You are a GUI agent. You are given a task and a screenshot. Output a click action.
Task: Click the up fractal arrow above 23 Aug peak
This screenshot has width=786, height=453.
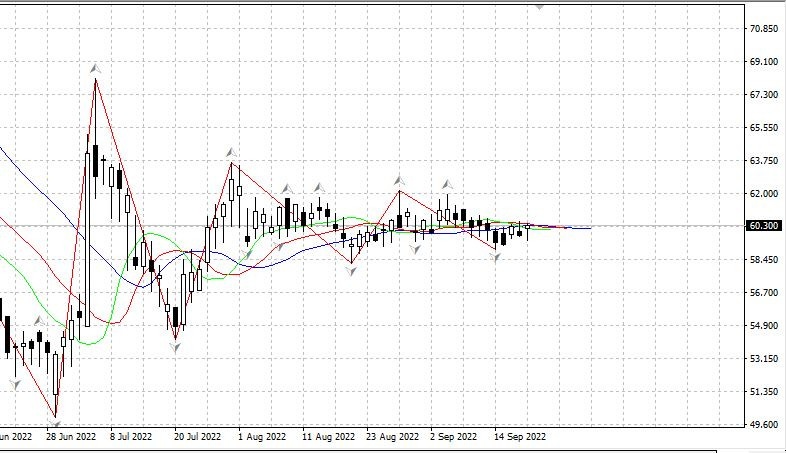point(399,180)
